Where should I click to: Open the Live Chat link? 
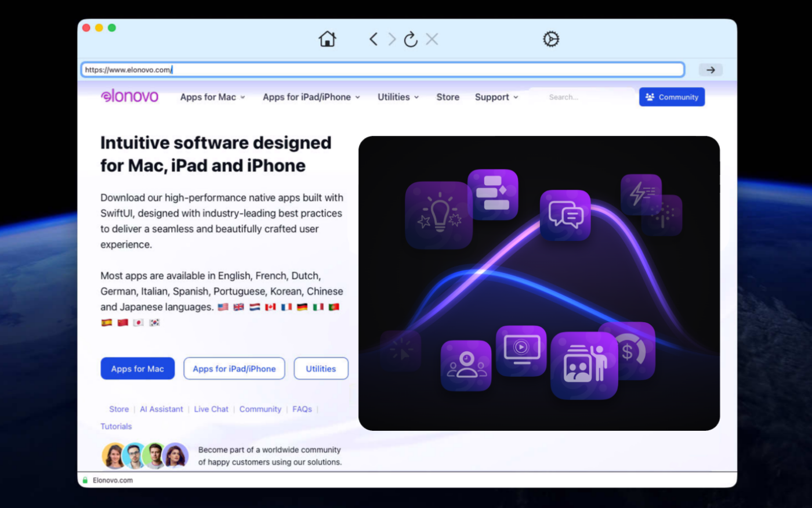coord(211,409)
